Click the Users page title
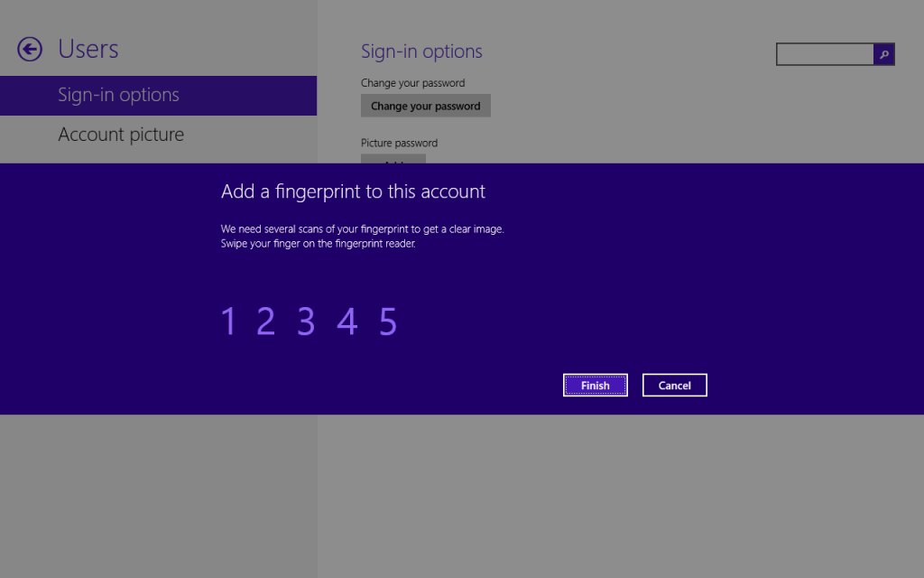 88,50
